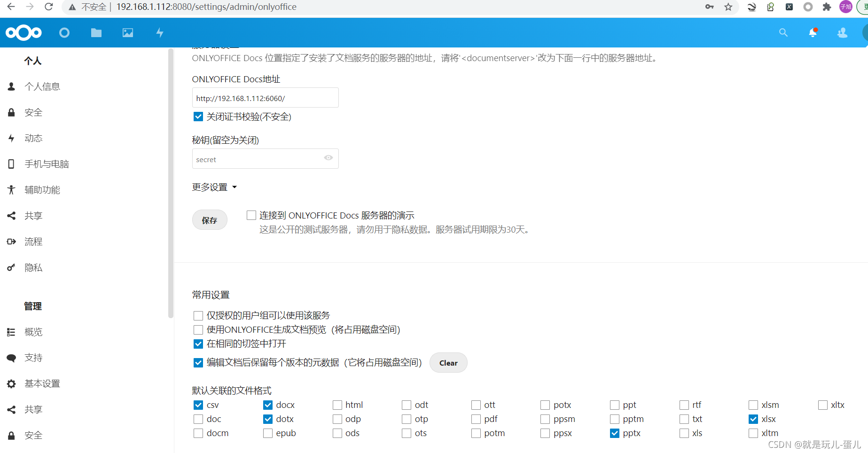868x453 pixels.
Task: Check the epub format checkbox
Action: click(268, 433)
